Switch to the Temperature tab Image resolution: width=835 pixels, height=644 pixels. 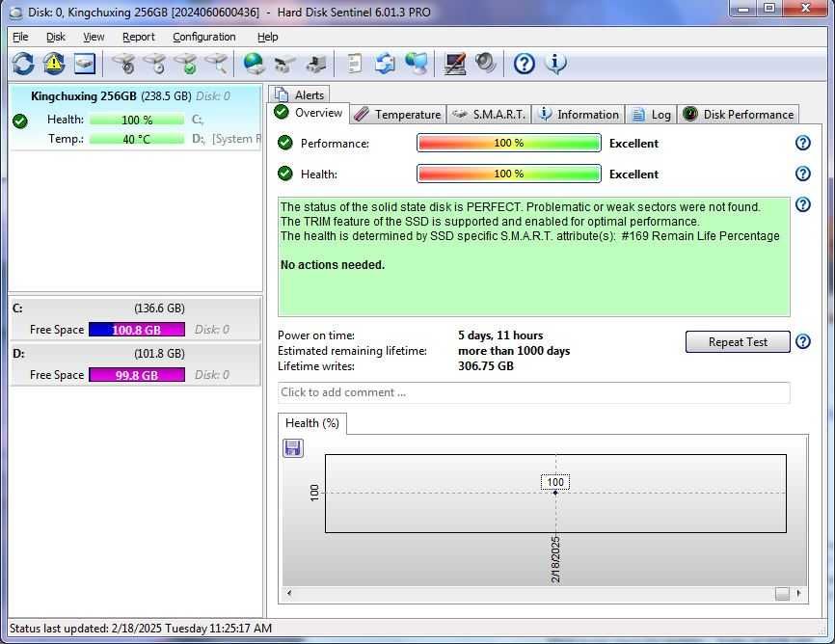point(398,115)
